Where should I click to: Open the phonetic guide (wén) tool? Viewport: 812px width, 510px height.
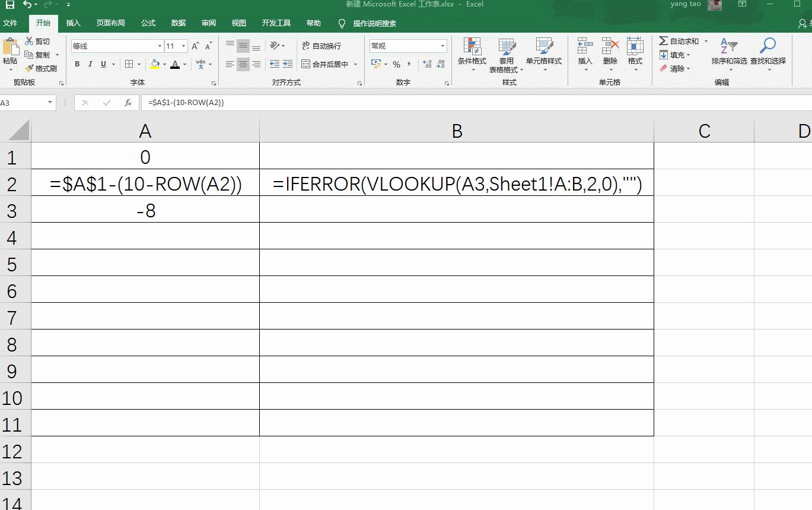[200, 64]
